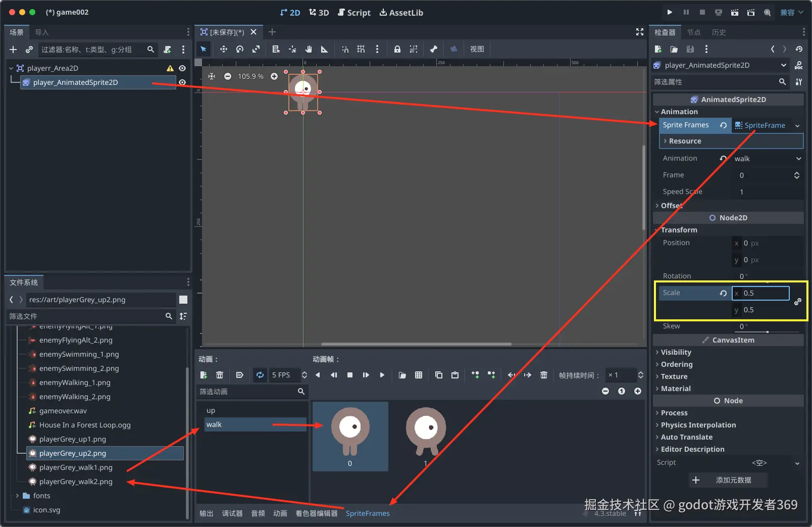This screenshot has width=812, height=527.
Task: Switch to the 历史 tab in Inspector
Action: 719,32
